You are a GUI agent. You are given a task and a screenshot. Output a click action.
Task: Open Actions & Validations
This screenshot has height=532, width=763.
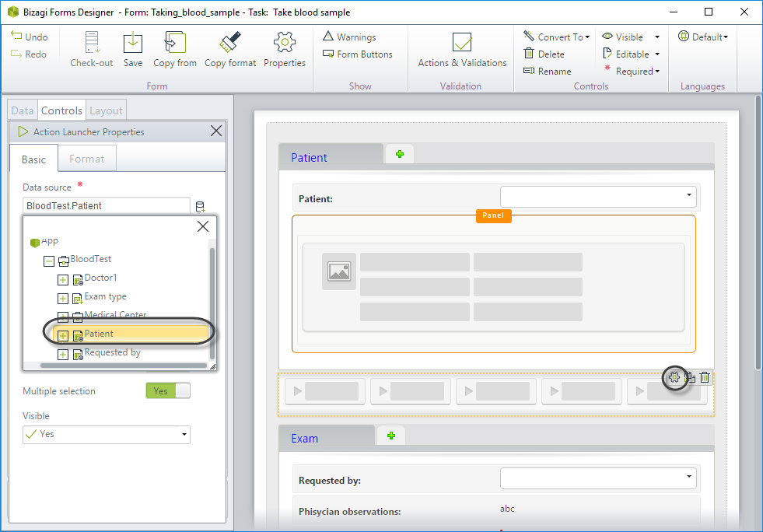point(462,49)
